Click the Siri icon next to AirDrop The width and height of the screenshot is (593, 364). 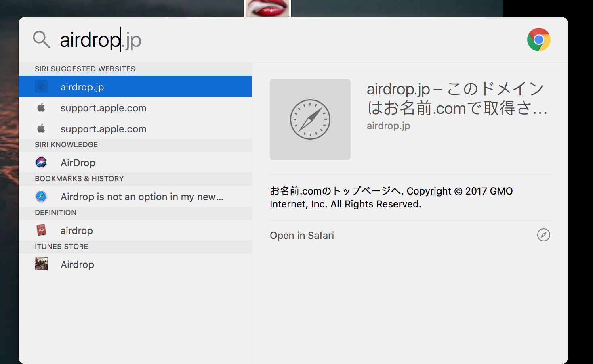41,162
